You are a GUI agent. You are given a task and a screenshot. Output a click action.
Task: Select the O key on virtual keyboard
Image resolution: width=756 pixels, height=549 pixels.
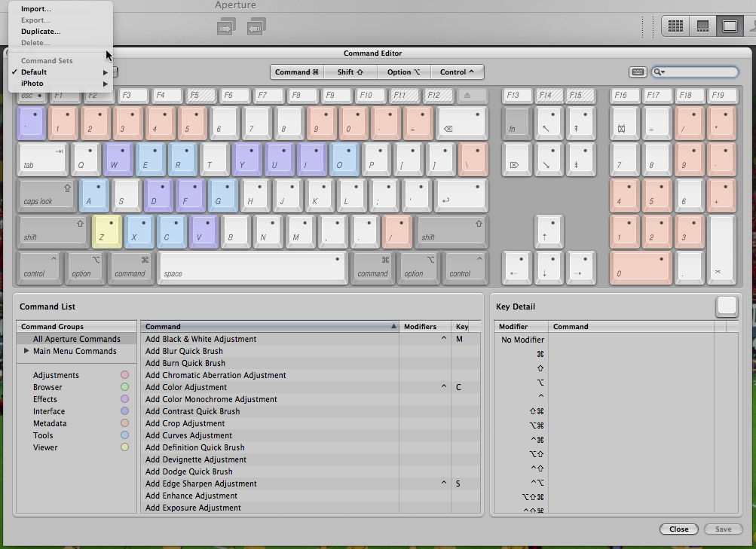pos(344,160)
